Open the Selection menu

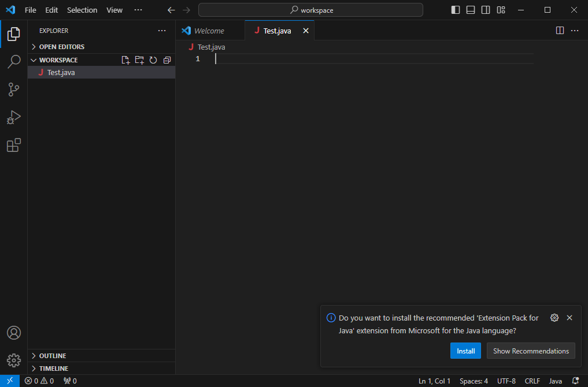[x=82, y=10]
